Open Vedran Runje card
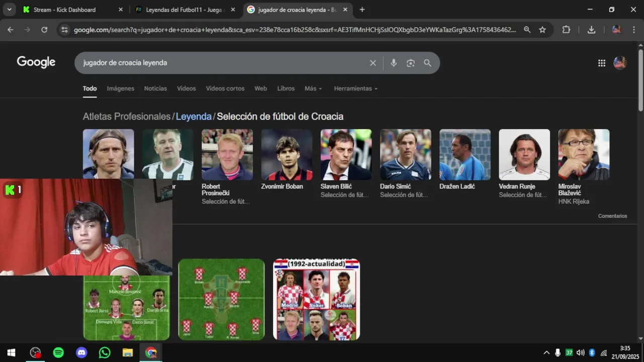Viewport: 644px width, 362px height. click(x=524, y=163)
